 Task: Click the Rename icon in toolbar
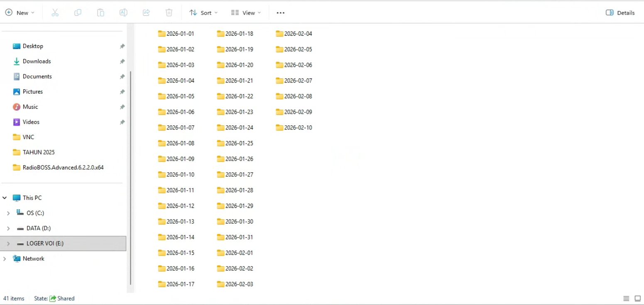pyautogui.click(x=123, y=13)
